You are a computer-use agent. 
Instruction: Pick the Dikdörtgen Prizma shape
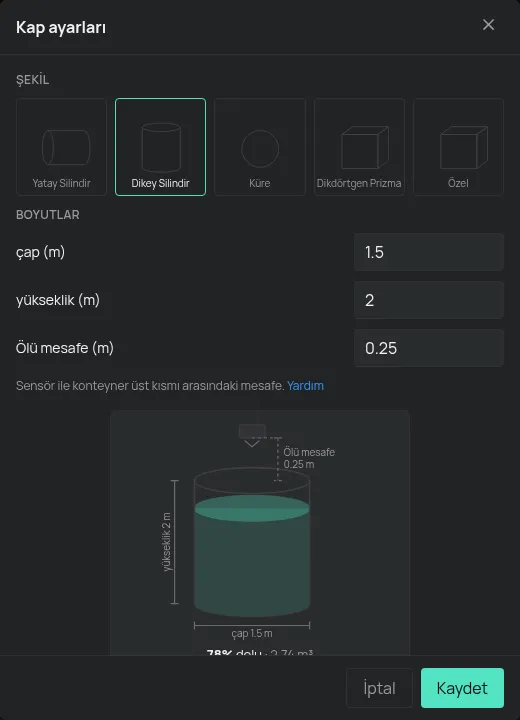point(359,147)
